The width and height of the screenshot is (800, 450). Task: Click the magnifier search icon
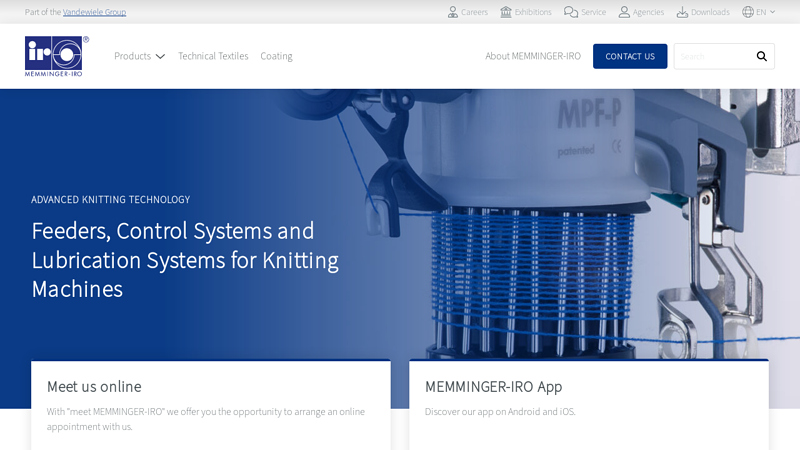[761, 56]
